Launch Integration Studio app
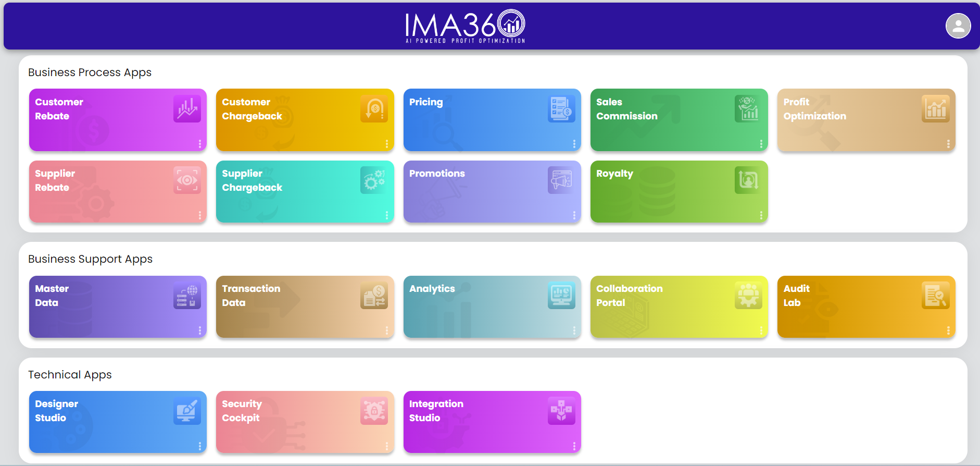The width and height of the screenshot is (980, 466). (x=492, y=422)
